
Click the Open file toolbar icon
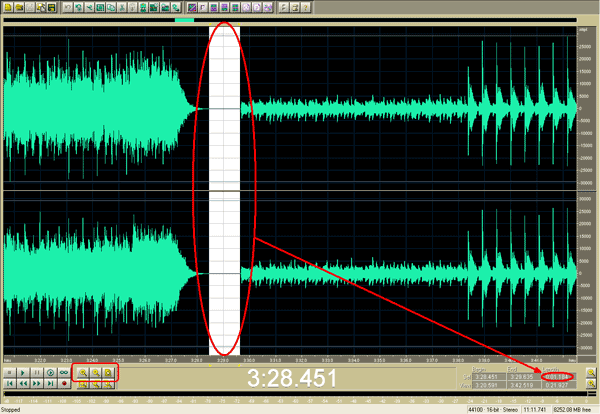pos(21,7)
